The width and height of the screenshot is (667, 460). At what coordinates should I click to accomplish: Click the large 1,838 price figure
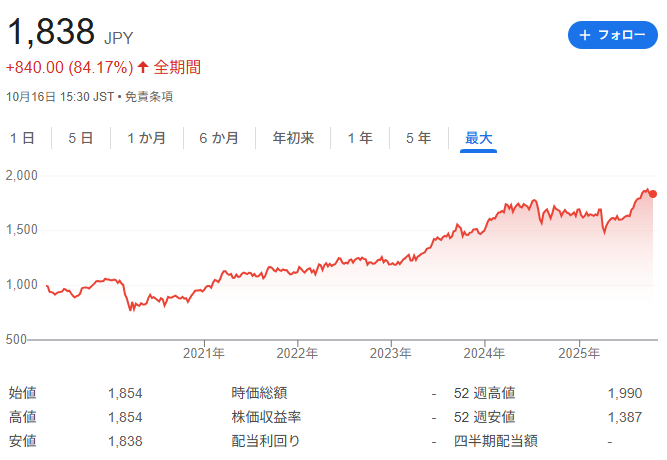coord(52,33)
